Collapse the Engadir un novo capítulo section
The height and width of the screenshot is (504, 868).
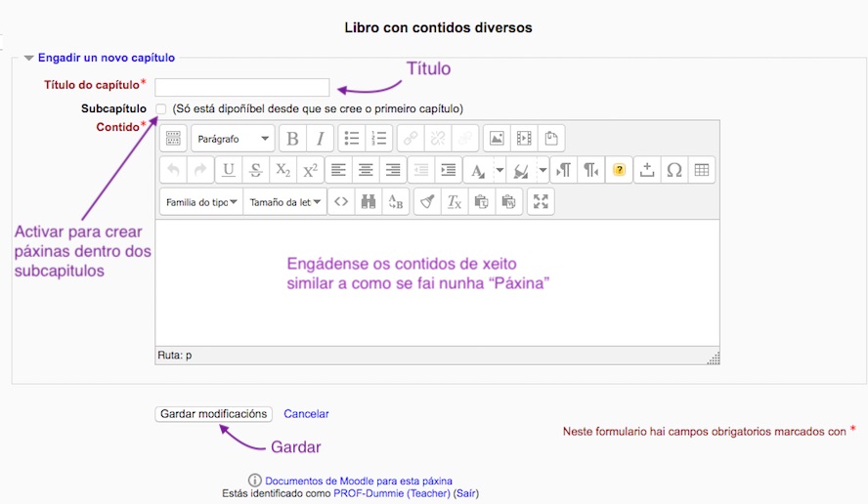click(x=29, y=59)
